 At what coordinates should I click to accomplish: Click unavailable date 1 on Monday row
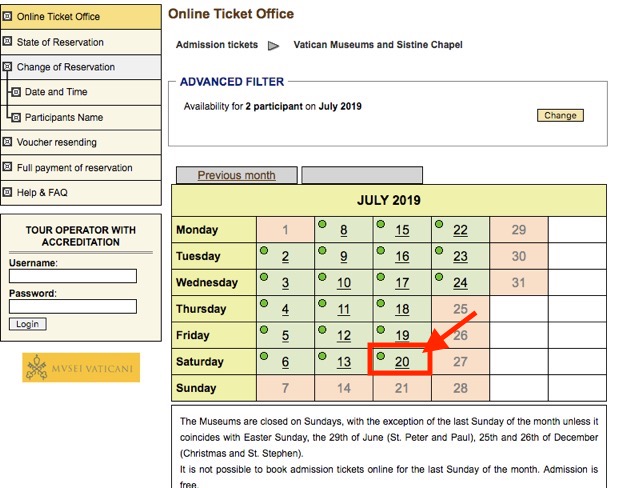pos(285,230)
